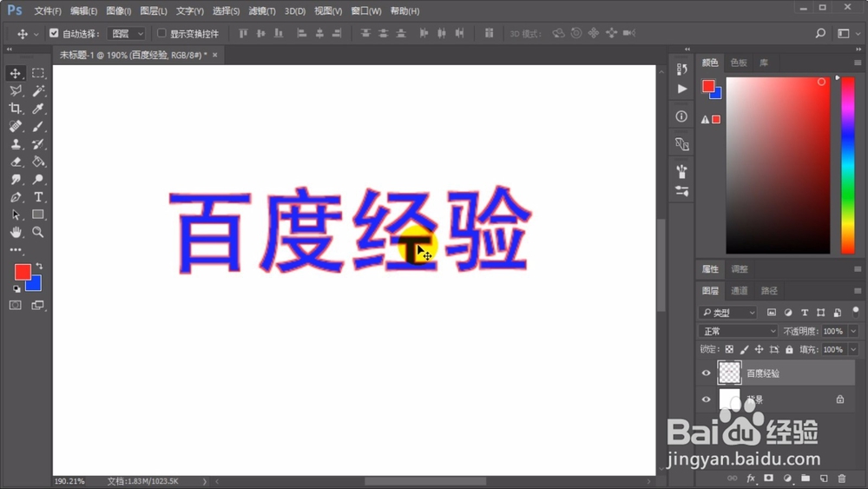Select the Move tool

(15, 73)
